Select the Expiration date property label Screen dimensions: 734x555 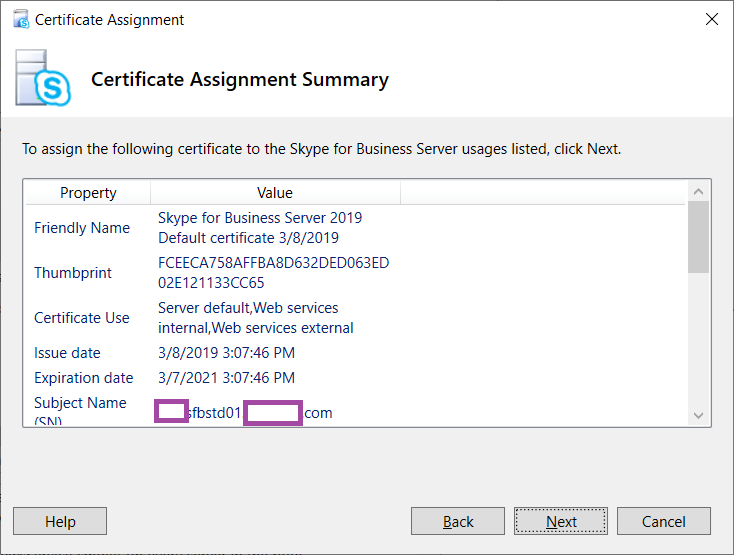(x=84, y=378)
